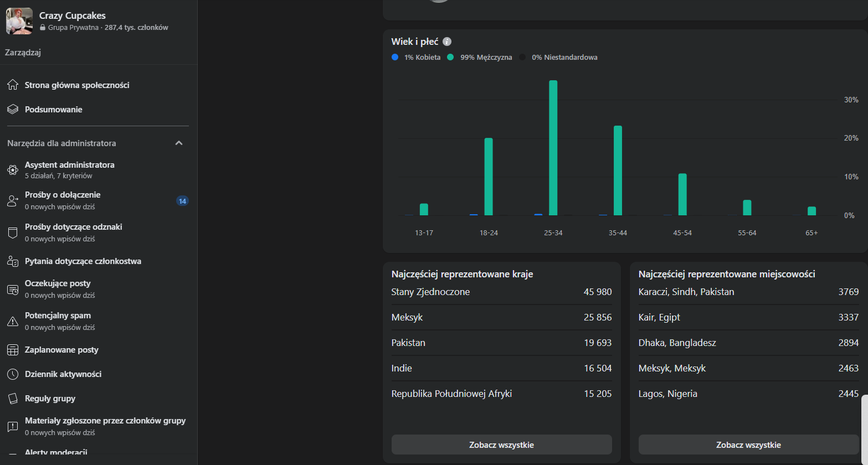Open Zaplanowane posty in the sidebar
The image size is (868, 465).
coord(61,350)
